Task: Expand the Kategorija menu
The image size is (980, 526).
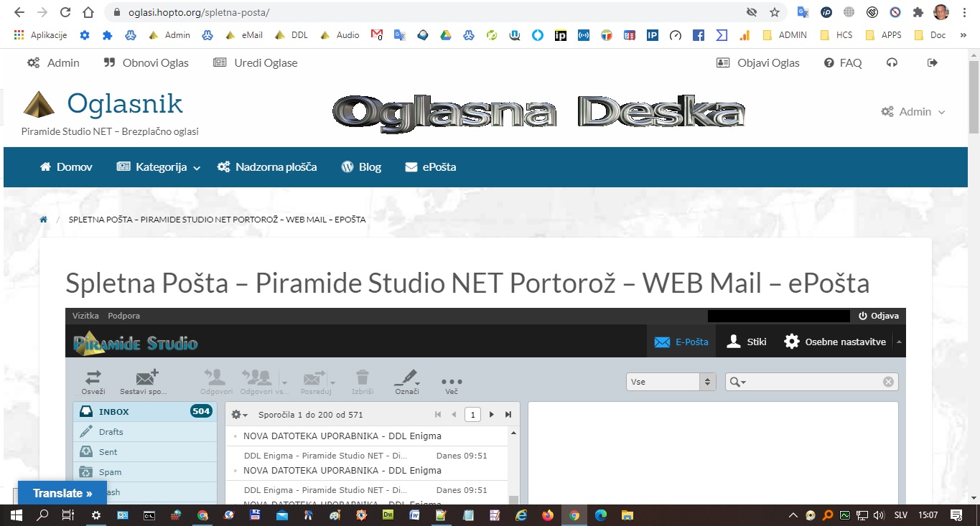Action: pos(159,166)
